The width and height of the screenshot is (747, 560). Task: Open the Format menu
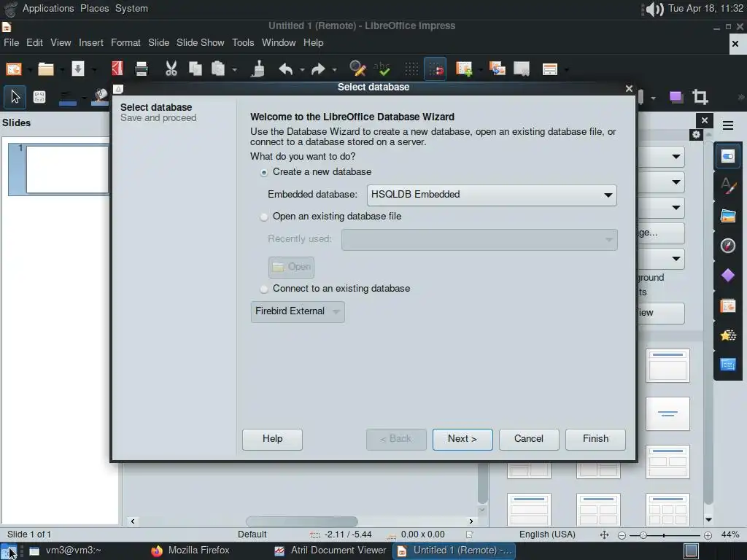pos(125,43)
